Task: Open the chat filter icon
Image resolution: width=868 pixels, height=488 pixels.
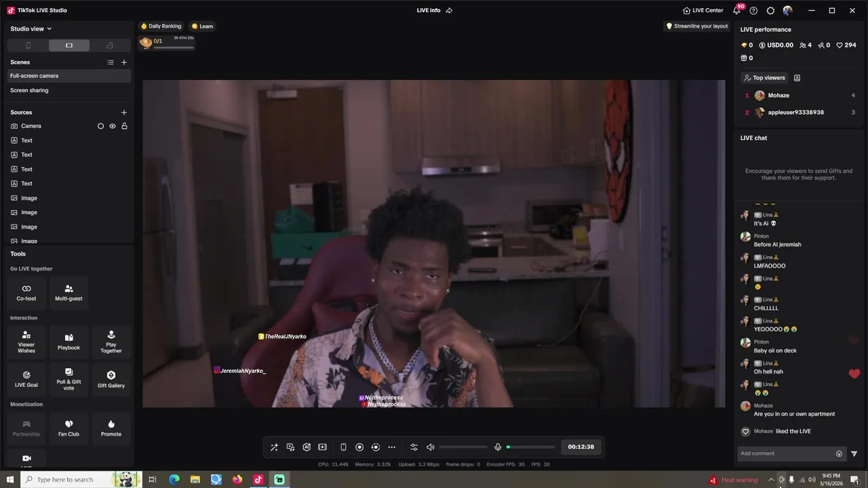Action: pos(854,453)
